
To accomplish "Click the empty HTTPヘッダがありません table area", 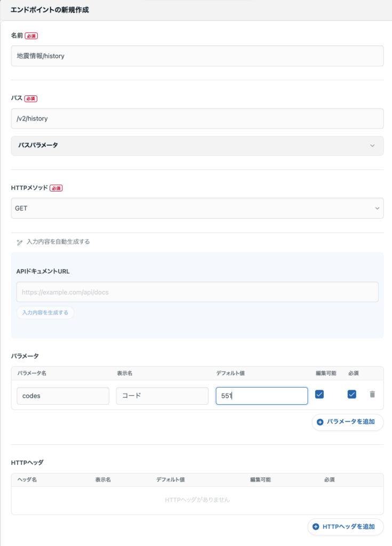I will coord(197,500).
